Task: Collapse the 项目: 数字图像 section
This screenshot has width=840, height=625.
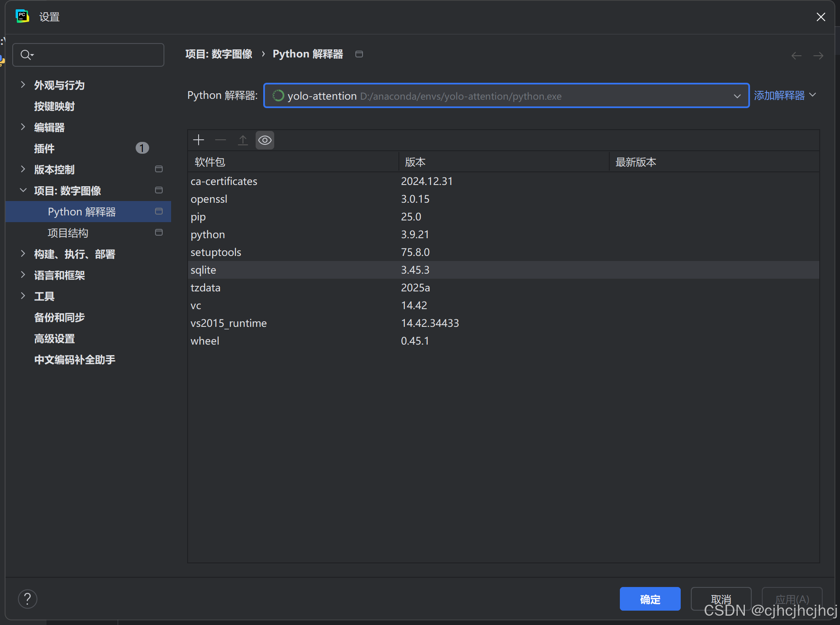Action: point(23,190)
